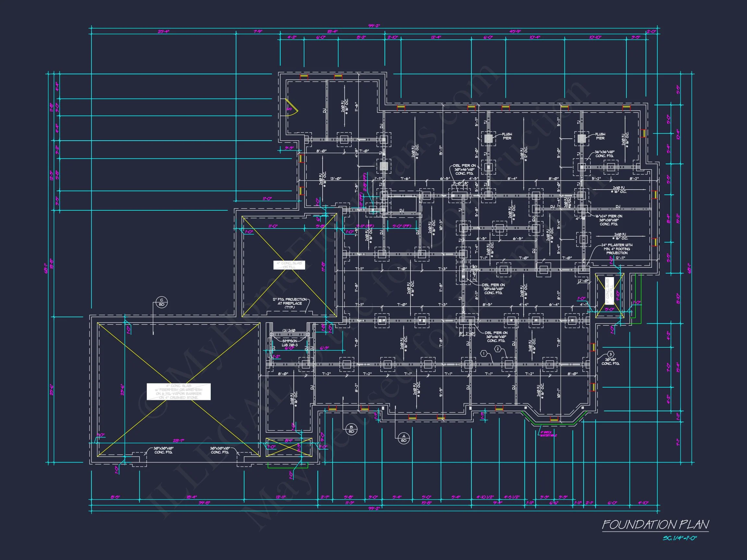Select section marker C/SD circle
This screenshot has height=560, width=747.
(x=162, y=302)
